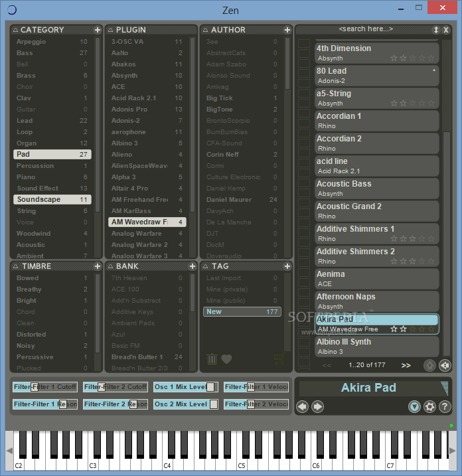Click the PLUGIN sort triangle

[x=110, y=30]
